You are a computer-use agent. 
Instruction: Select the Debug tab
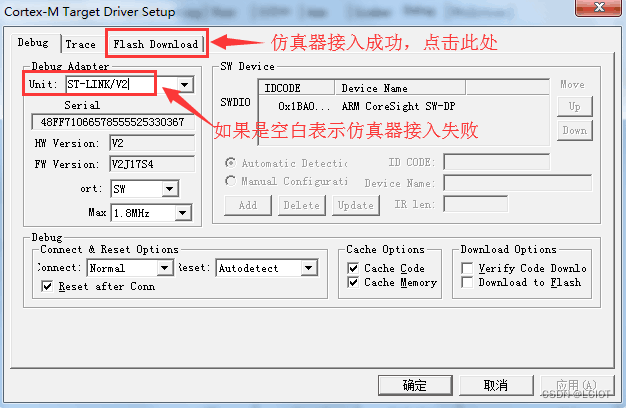[33, 42]
